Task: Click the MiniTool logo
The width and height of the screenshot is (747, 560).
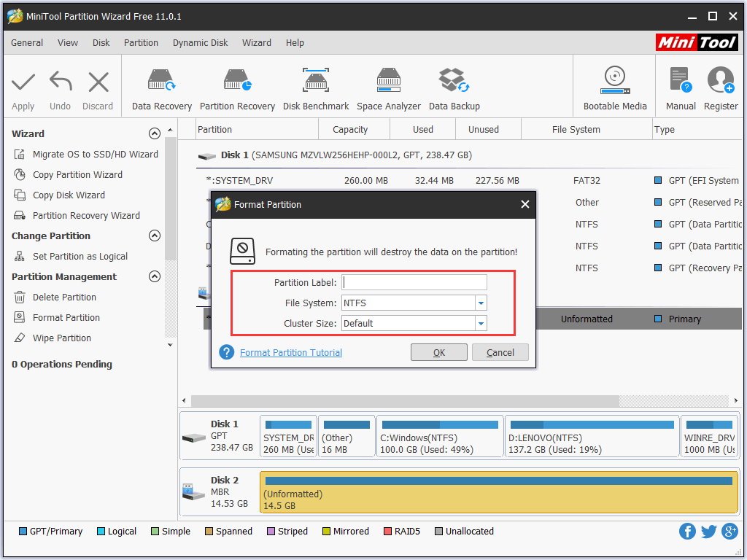Action: tap(697, 42)
